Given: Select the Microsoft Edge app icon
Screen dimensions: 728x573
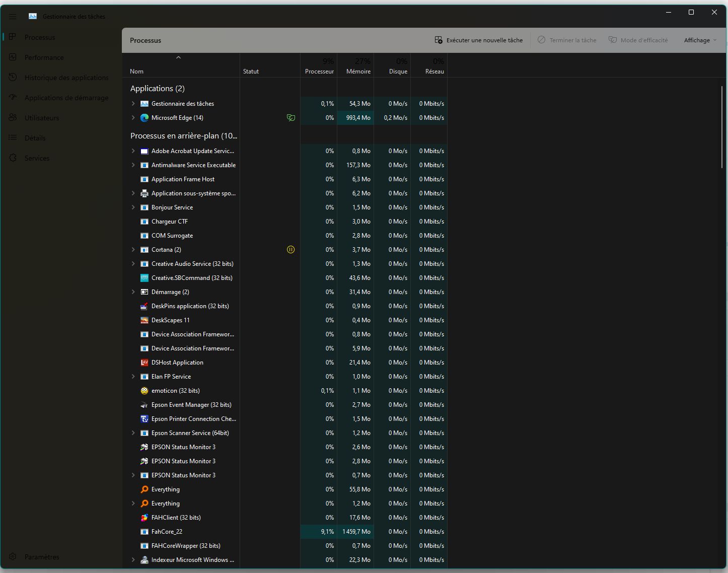Looking at the screenshot, I should (x=144, y=118).
